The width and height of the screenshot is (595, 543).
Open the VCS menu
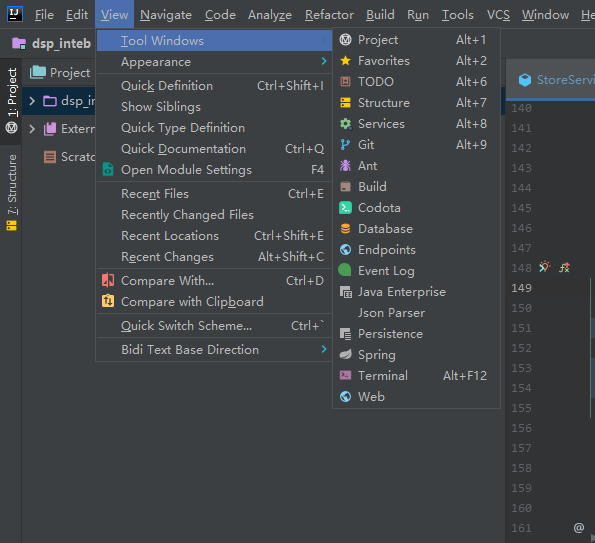tap(498, 15)
